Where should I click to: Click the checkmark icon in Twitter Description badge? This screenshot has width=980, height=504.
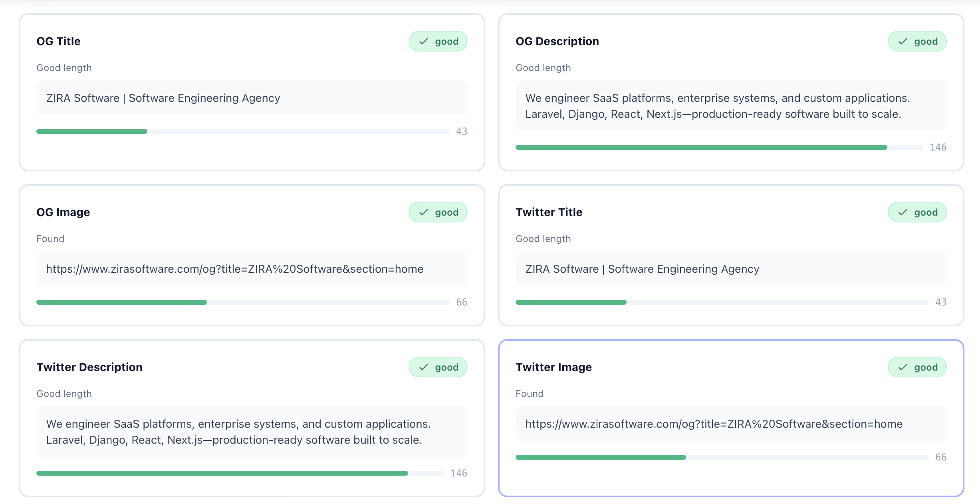(x=425, y=367)
